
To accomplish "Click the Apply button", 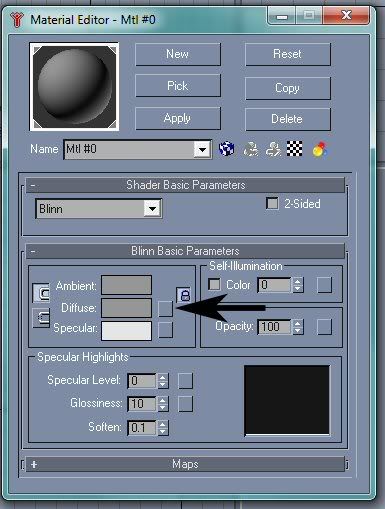I will point(178,118).
